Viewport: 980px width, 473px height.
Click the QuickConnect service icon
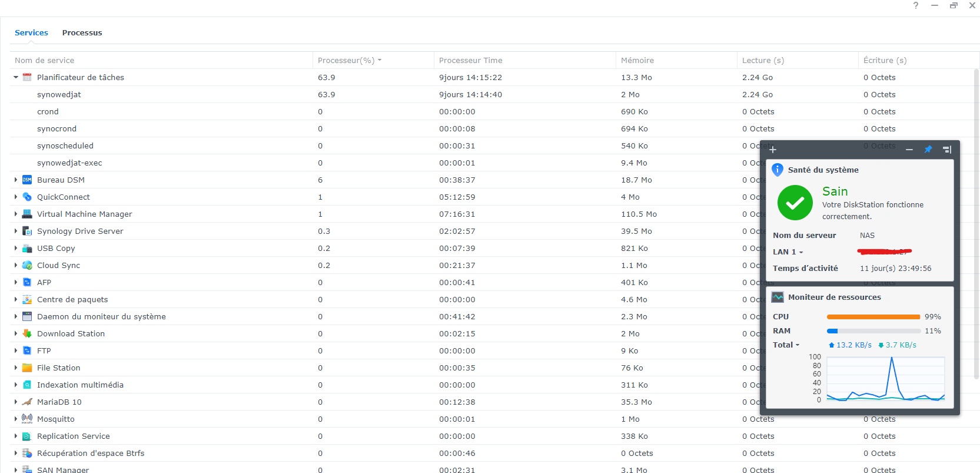coord(27,197)
